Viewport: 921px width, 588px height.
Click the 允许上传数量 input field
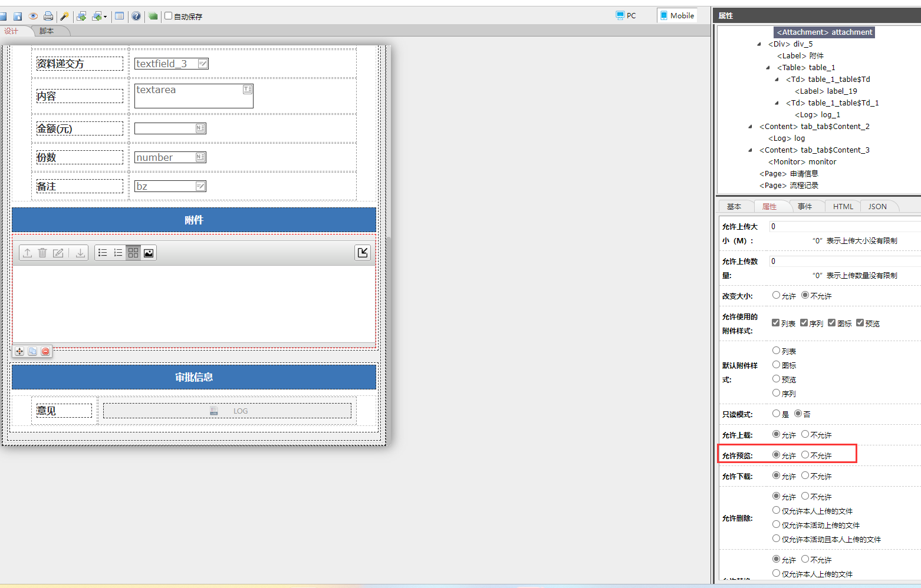coord(845,261)
